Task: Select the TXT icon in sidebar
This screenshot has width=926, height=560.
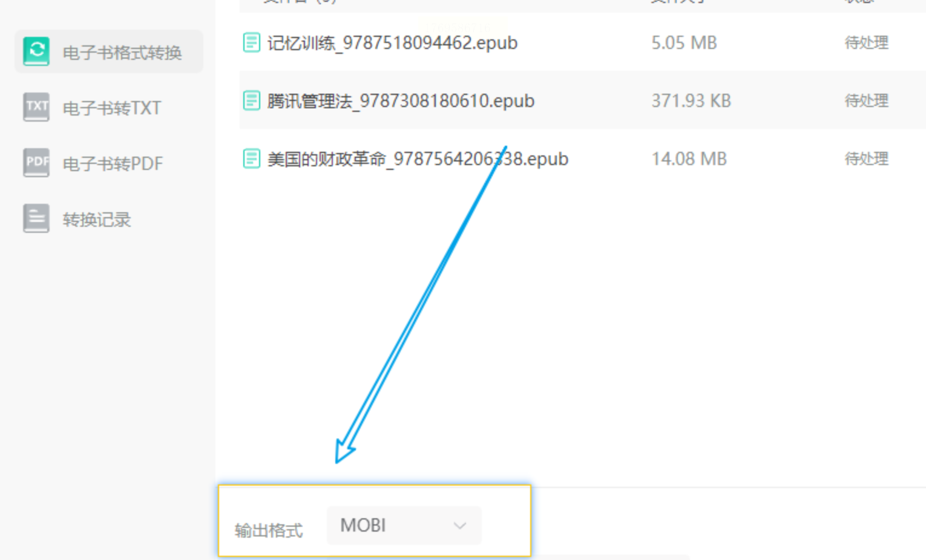Action: [x=36, y=107]
